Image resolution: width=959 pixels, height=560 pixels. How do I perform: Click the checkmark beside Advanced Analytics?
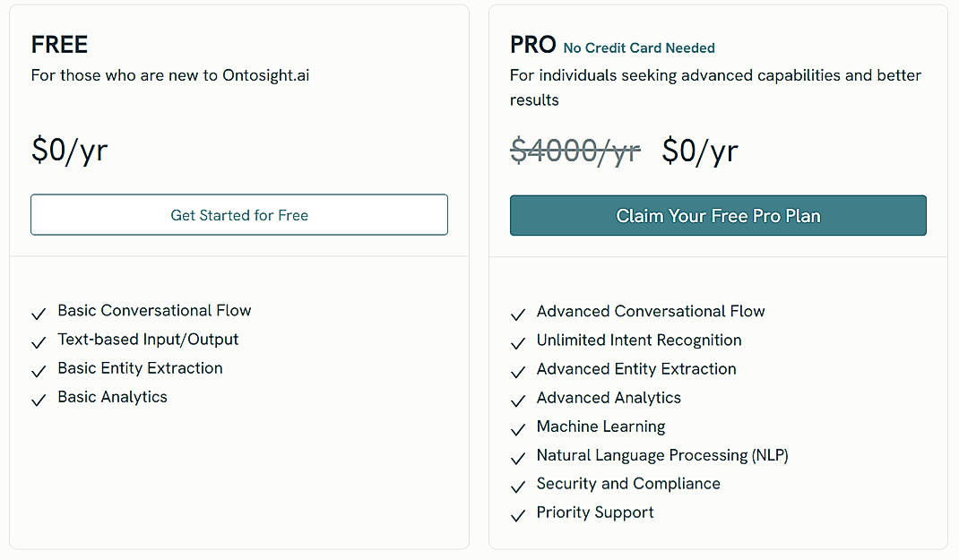(x=518, y=401)
